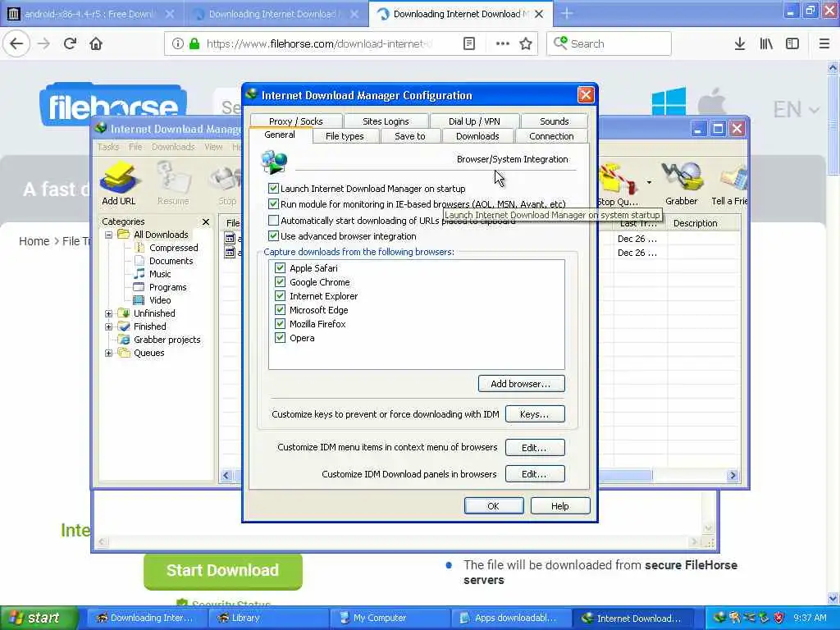Open page actions three-dot menu
This screenshot has width=840, height=630.
pyautogui.click(x=503, y=44)
